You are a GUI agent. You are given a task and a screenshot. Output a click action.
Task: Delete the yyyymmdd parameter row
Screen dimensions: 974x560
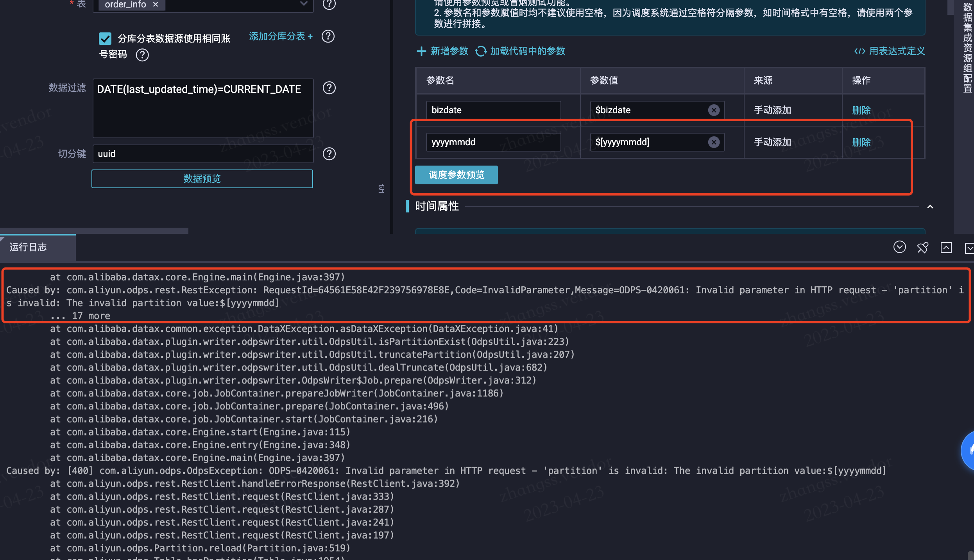pyautogui.click(x=861, y=143)
